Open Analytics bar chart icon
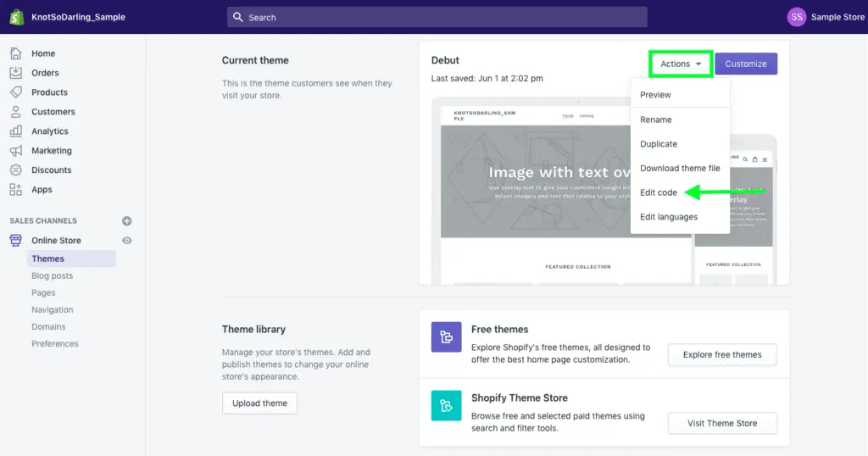 pos(16,131)
